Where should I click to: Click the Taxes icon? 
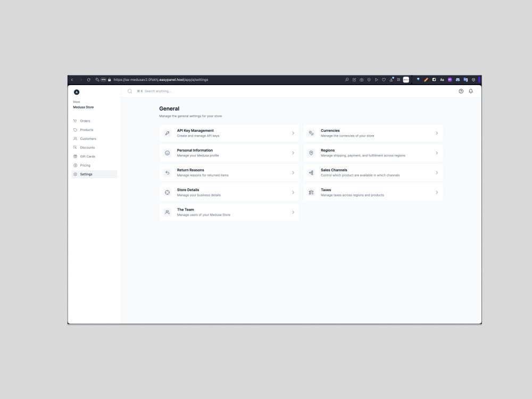(311, 193)
